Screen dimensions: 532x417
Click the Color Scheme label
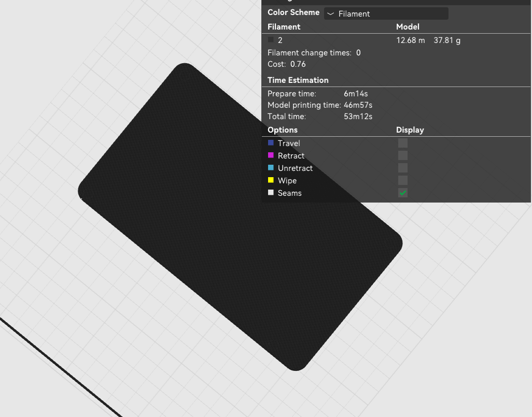293,12
